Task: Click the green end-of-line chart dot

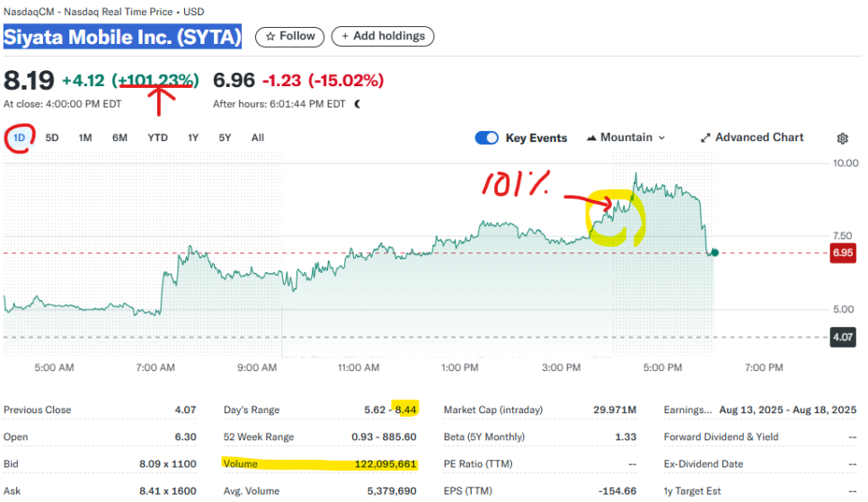Action: pyautogui.click(x=714, y=252)
